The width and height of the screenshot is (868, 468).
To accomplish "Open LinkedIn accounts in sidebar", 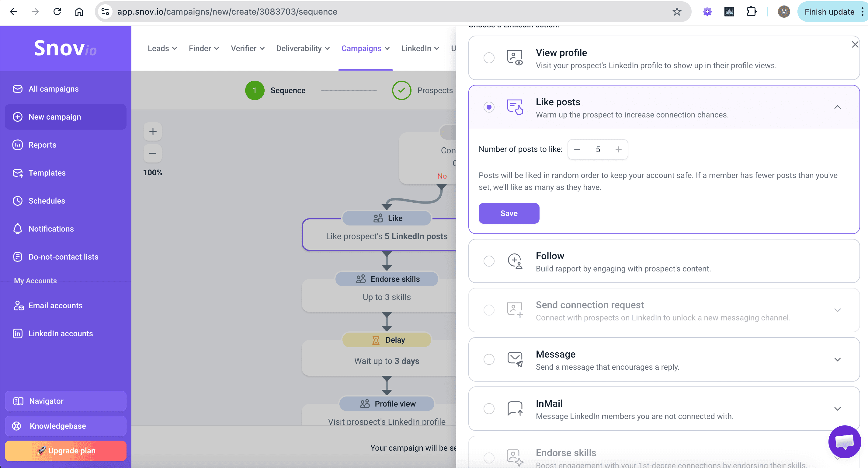I will [66, 334].
